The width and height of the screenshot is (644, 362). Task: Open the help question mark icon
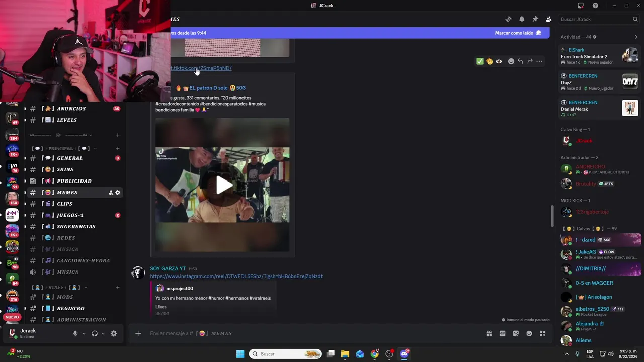point(595,6)
